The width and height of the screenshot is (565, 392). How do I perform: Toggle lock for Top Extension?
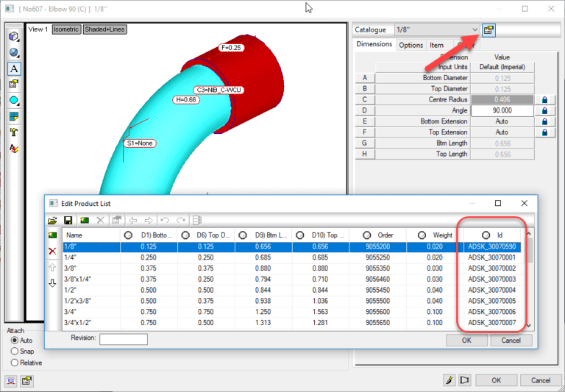(545, 132)
